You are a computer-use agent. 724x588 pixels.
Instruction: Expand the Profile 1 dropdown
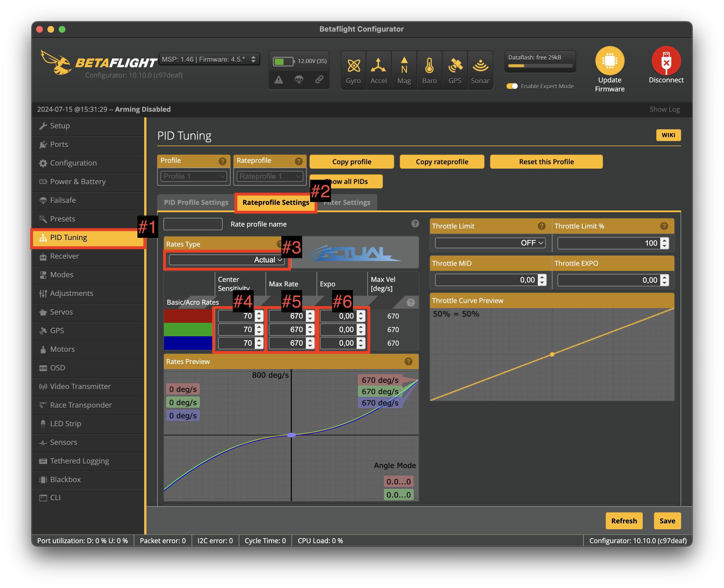[193, 176]
